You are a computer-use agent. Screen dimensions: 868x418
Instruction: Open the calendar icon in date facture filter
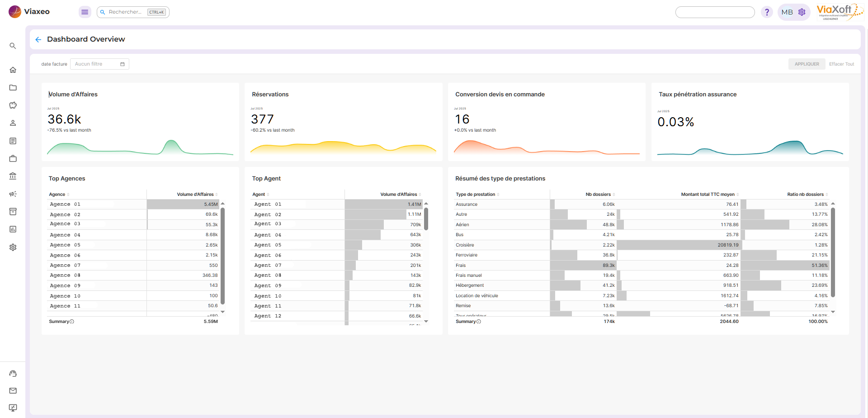[x=122, y=64]
